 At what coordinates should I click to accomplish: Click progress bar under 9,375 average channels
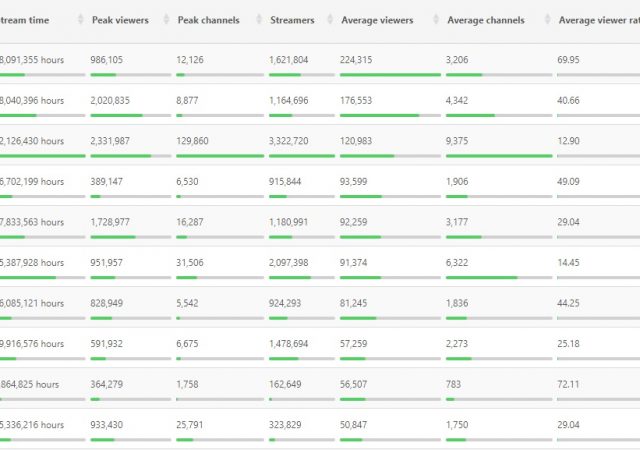[x=498, y=156]
